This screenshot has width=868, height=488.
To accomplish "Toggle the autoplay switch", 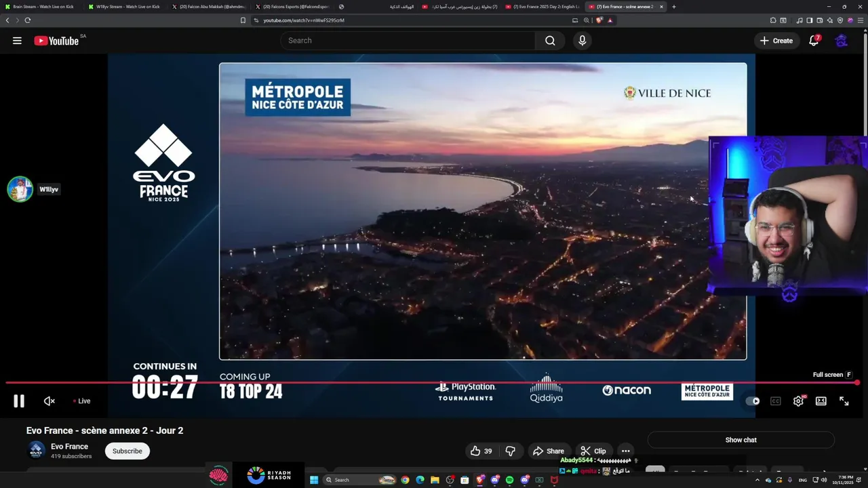I will (753, 401).
